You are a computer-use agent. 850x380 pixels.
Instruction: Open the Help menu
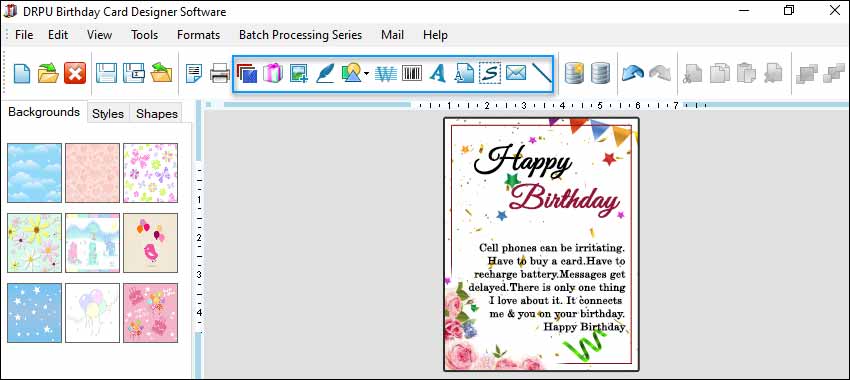pyautogui.click(x=435, y=35)
